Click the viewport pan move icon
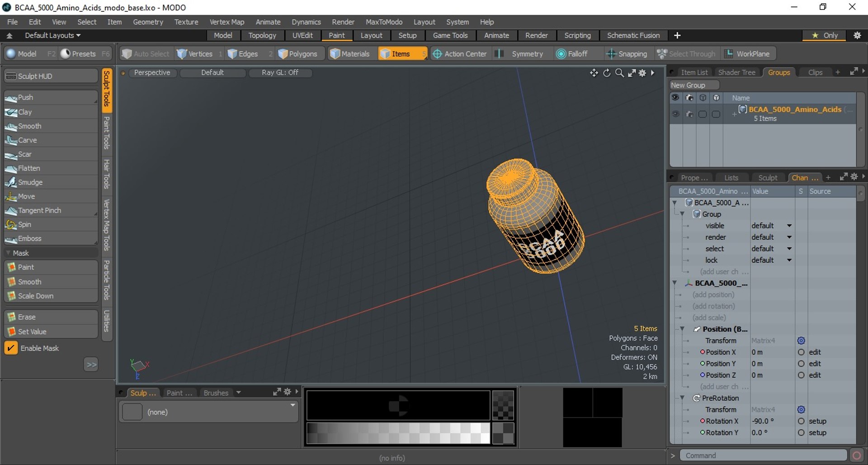 [x=594, y=73]
